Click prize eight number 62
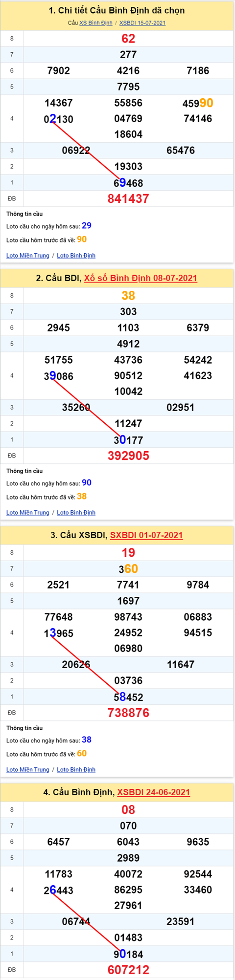The height and width of the screenshot is (980, 235). [x=128, y=39]
